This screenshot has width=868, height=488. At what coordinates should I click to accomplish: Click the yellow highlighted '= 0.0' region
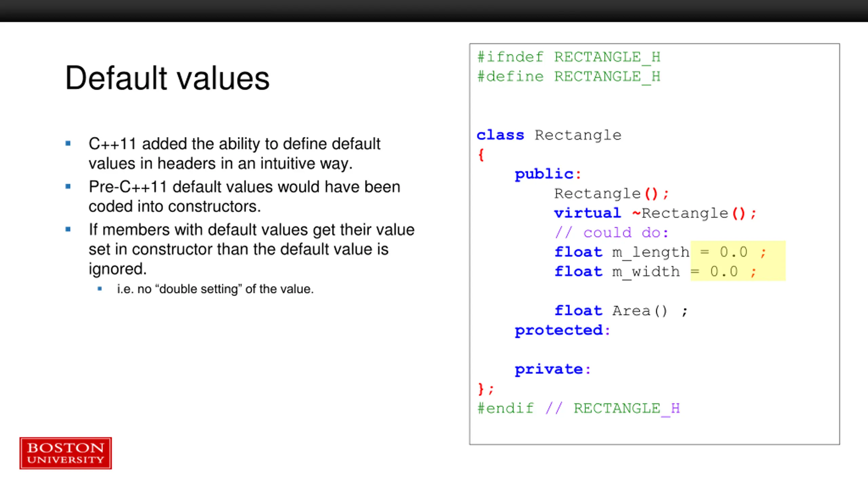(x=738, y=261)
